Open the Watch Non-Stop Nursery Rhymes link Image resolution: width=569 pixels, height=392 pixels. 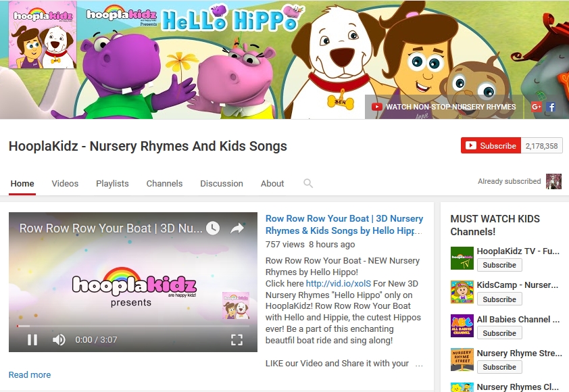(x=443, y=107)
